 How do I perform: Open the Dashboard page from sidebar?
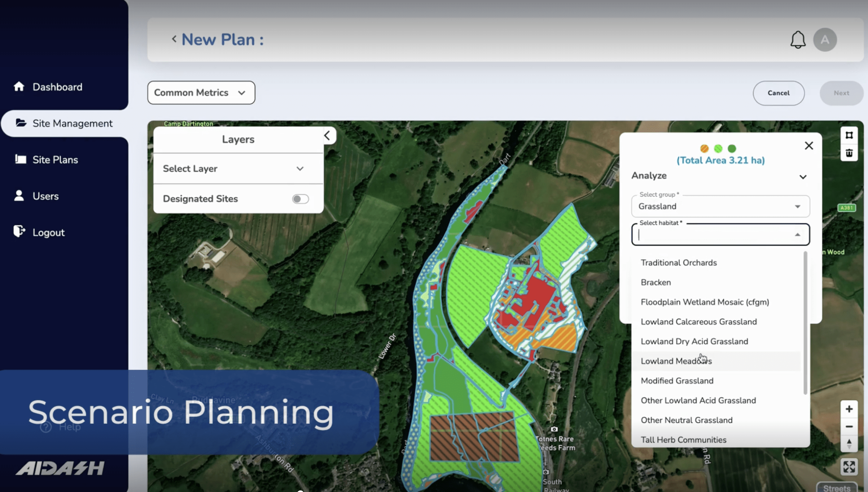pos(57,87)
